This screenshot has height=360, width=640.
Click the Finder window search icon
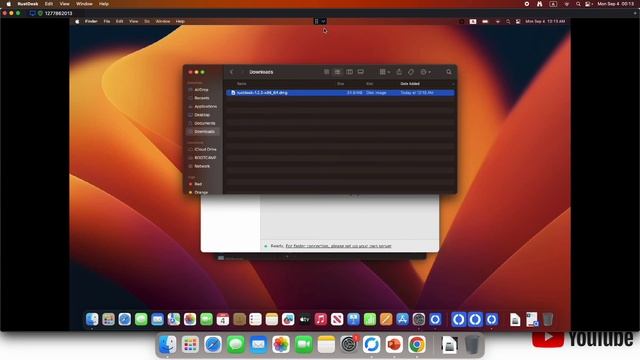pos(449,72)
